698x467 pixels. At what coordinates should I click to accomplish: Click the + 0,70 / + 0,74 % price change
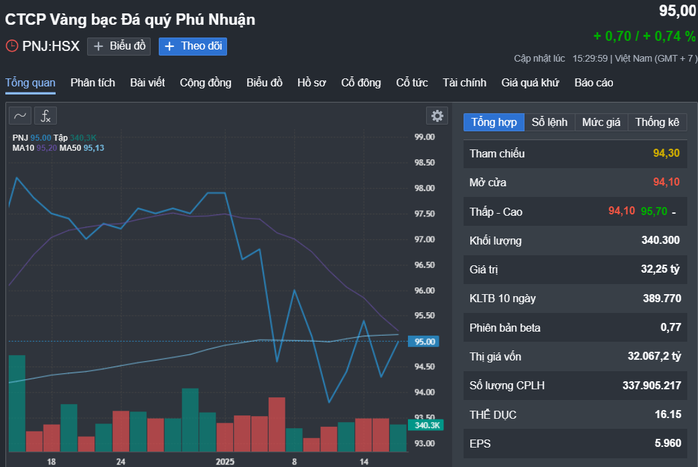click(644, 36)
